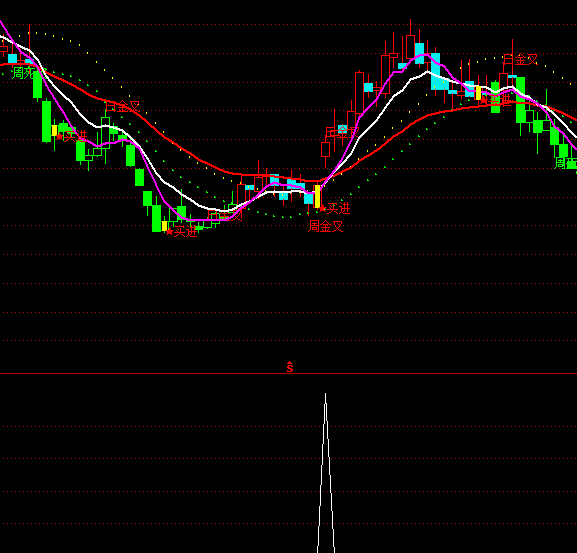Select the hollow red candle at the highest peak
The height and width of the screenshot is (553, 577).
[410, 47]
